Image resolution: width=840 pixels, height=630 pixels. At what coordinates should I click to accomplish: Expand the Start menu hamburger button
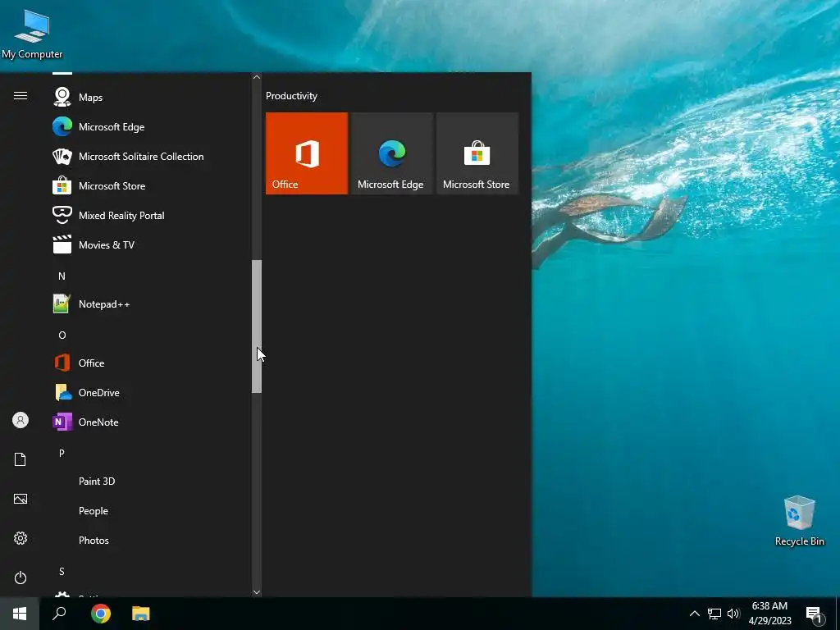(x=21, y=96)
